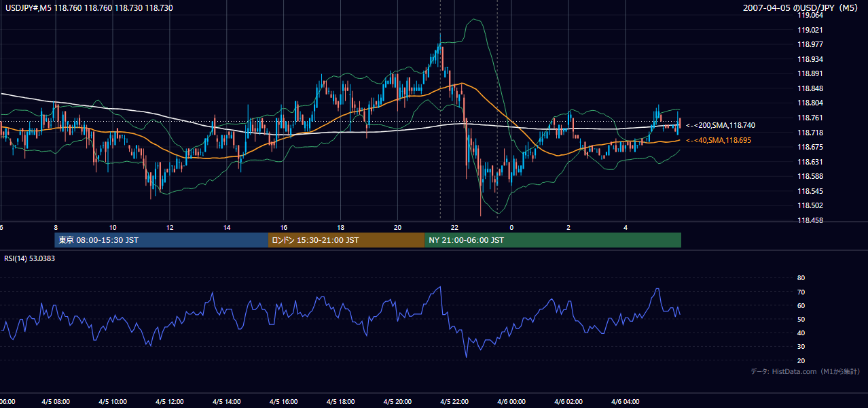
Task: Click price axis value 118.458
Action: click(810, 220)
